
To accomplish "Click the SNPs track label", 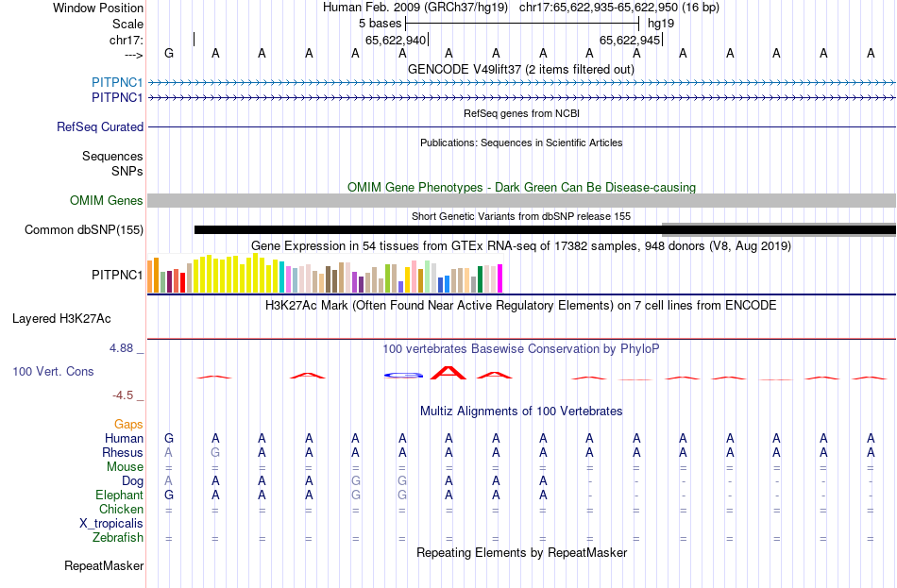I will tap(127, 171).
